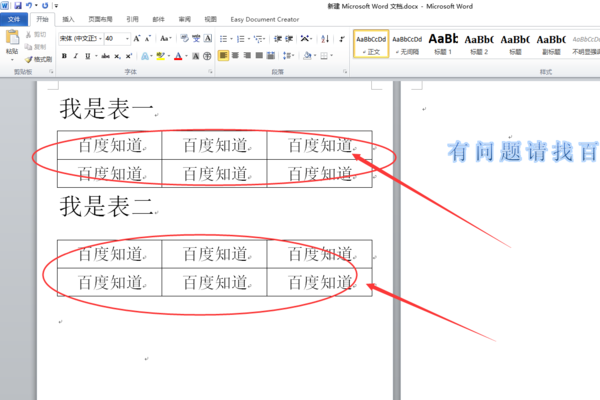Click the Redo/Repeat icon
The image size is (600, 400).
click(x=45, y=6)
